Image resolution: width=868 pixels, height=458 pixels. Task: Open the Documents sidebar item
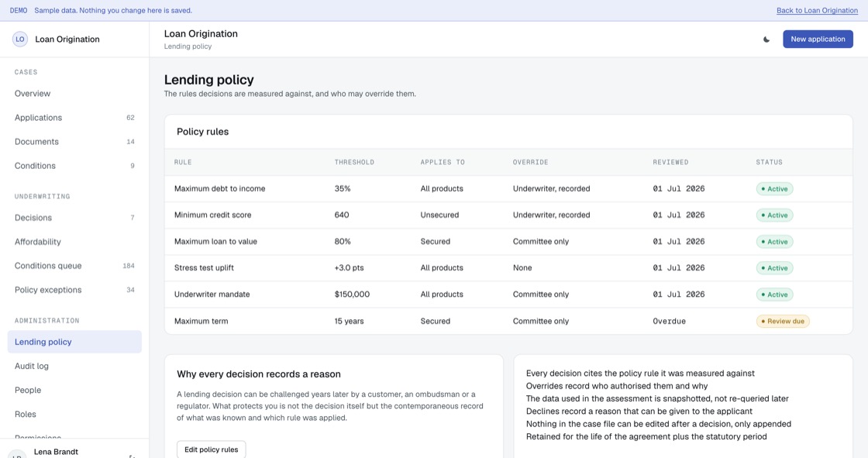(x=74, y=142)
